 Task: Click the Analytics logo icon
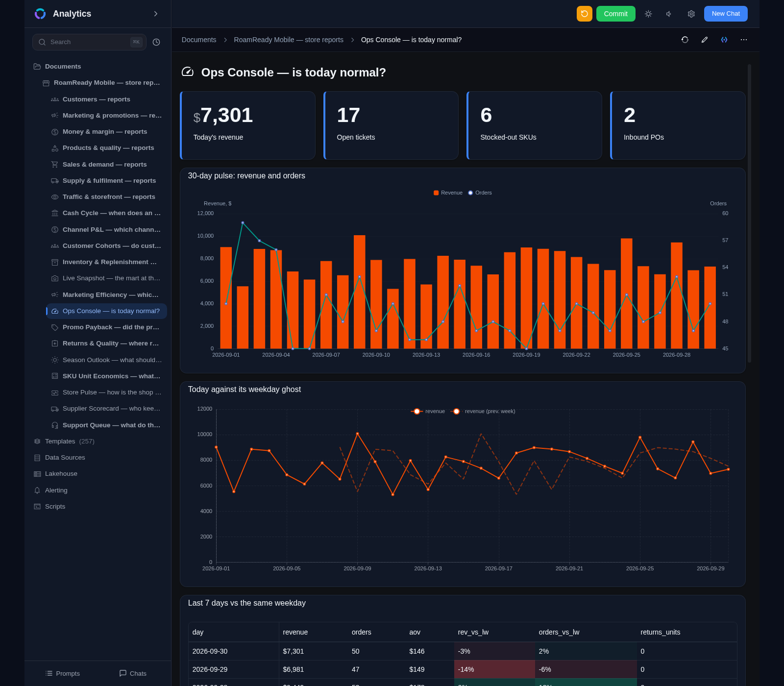coord(40,14)
